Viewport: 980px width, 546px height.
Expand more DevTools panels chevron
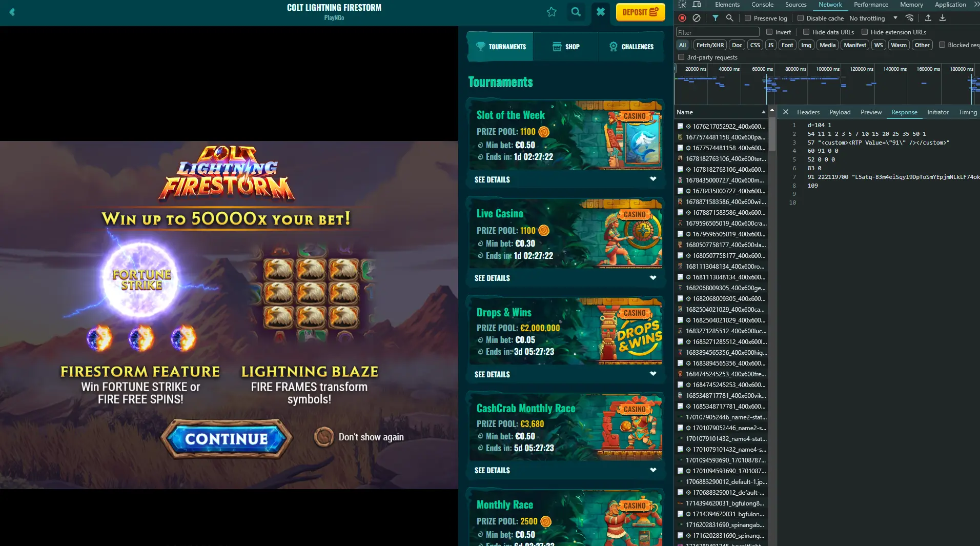pyautogui.click(x=976, y=5)
